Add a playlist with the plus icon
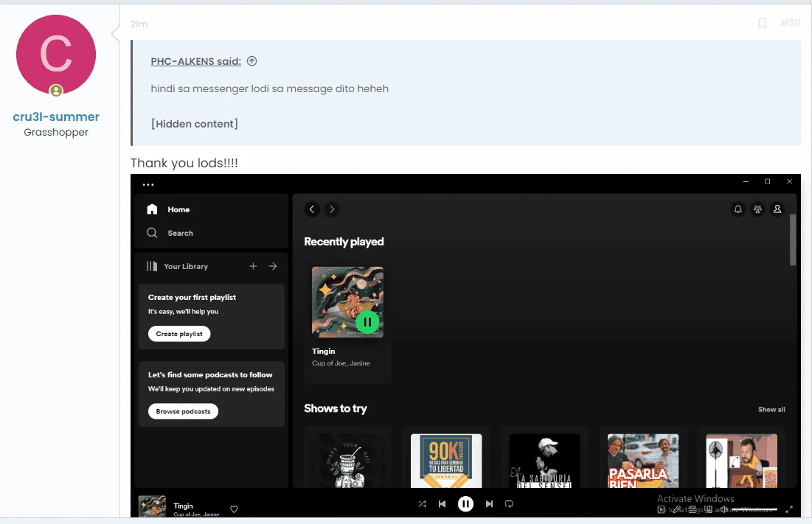812x524 pixels. pyautogui.click(x=253, y=266)
